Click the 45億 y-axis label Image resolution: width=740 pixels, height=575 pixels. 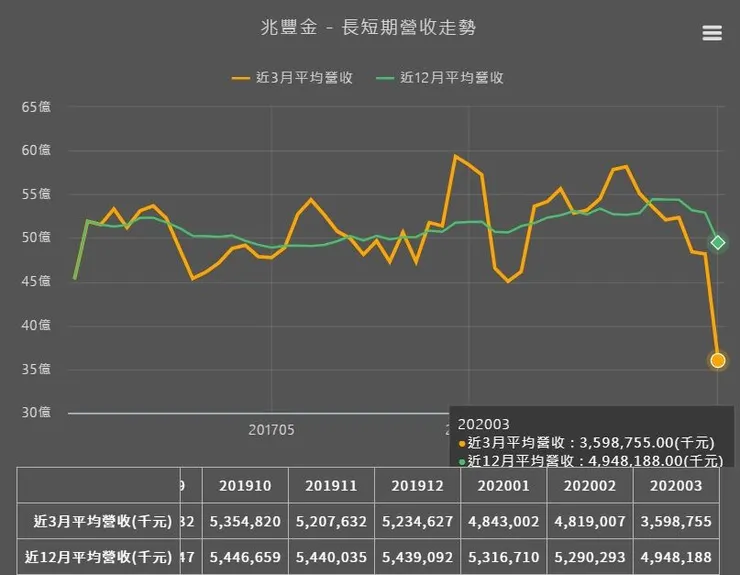click(x=36, y=281)
